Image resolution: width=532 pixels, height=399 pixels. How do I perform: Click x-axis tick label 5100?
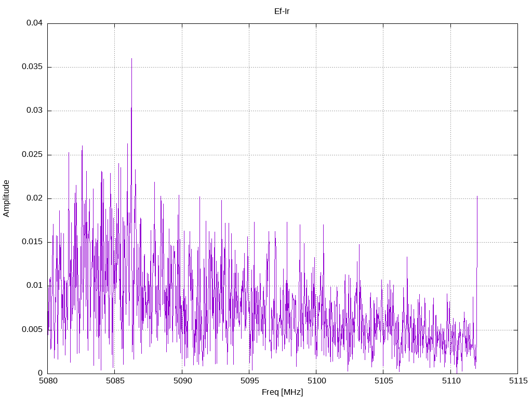coord(316,381)
